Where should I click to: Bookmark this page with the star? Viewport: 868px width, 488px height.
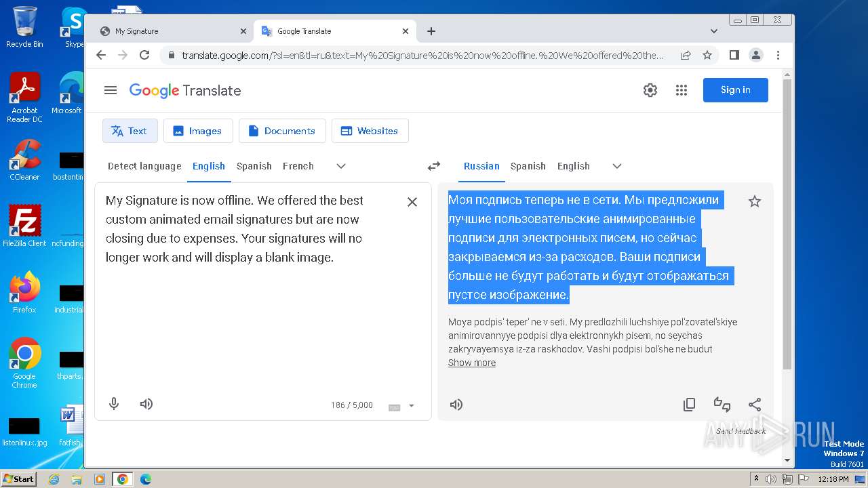[707, 55]
